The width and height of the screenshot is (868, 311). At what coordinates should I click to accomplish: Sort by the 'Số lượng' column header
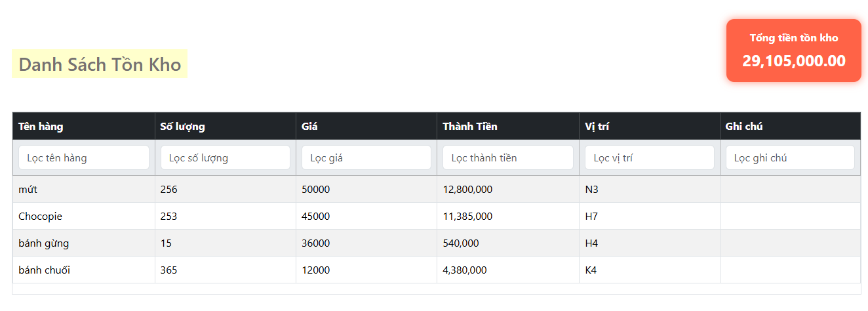(183, 126)
